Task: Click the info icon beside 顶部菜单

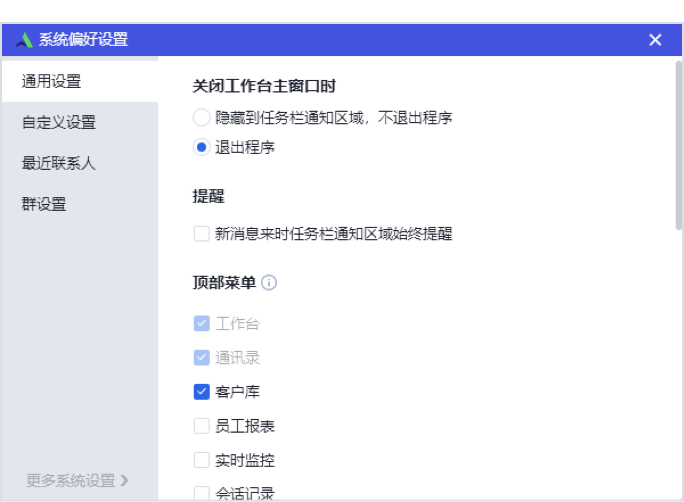Action: coord(269,283)
